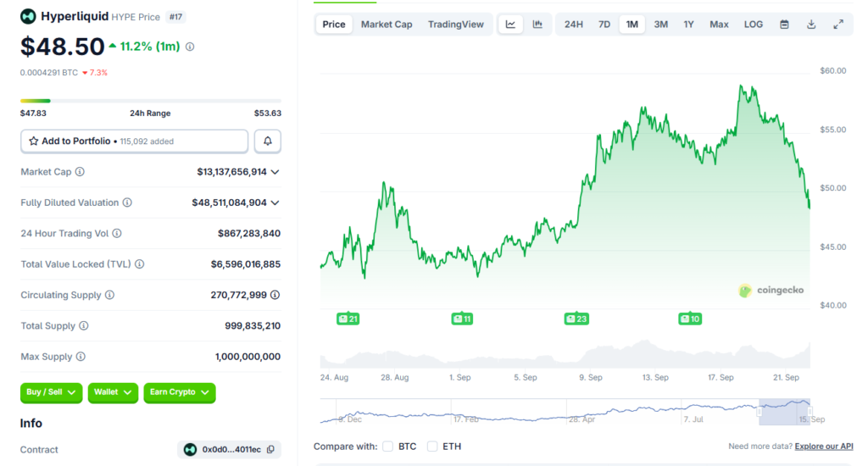Click the $13,137,656,914 market cap value
The image size is (868, 466).
pos(232,172)
